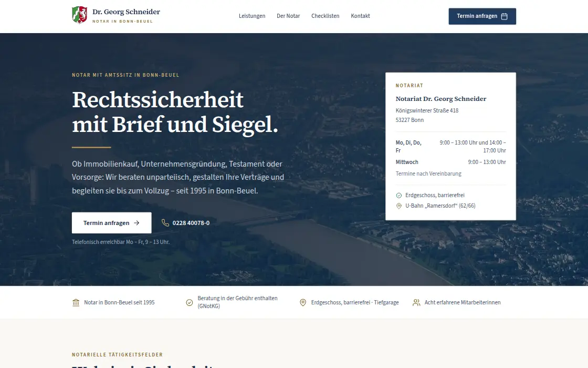
Task: Click the NOTARIAT label in the info card
Action: 409,86
